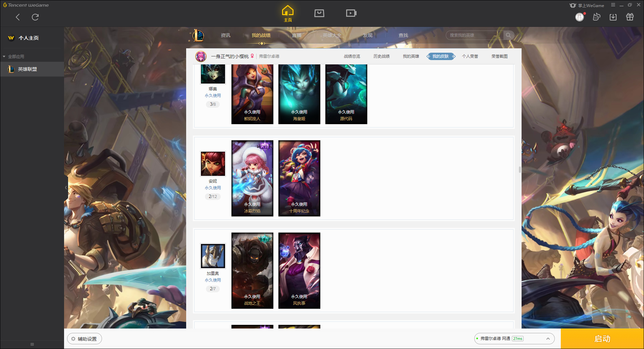This screenshot has width=644, height=349.
Task: Click the summoner profile avatar
Action: (x=201, y=56)
